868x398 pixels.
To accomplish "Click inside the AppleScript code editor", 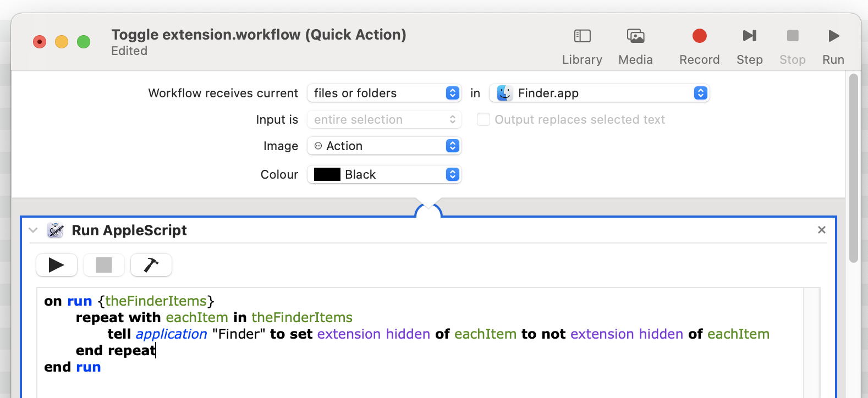I will (x=420, y=342).
